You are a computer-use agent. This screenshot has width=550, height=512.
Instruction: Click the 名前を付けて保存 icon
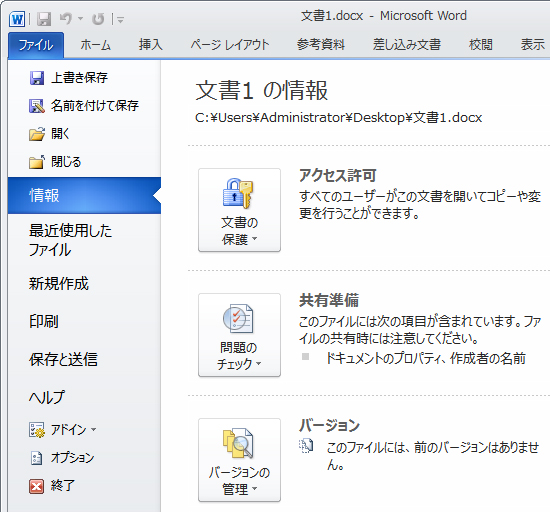click(x=37, y=106)
